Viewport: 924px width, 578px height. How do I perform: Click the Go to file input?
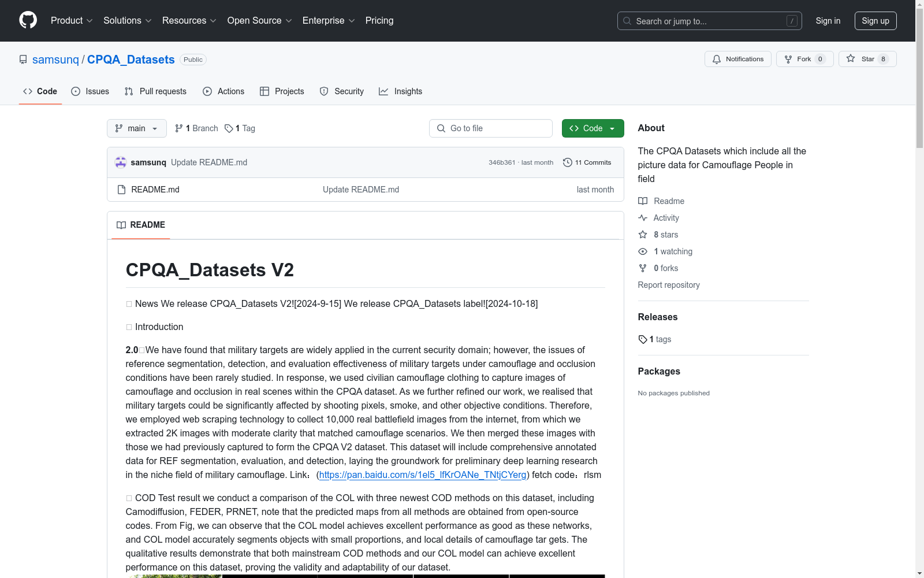point(491,128)
